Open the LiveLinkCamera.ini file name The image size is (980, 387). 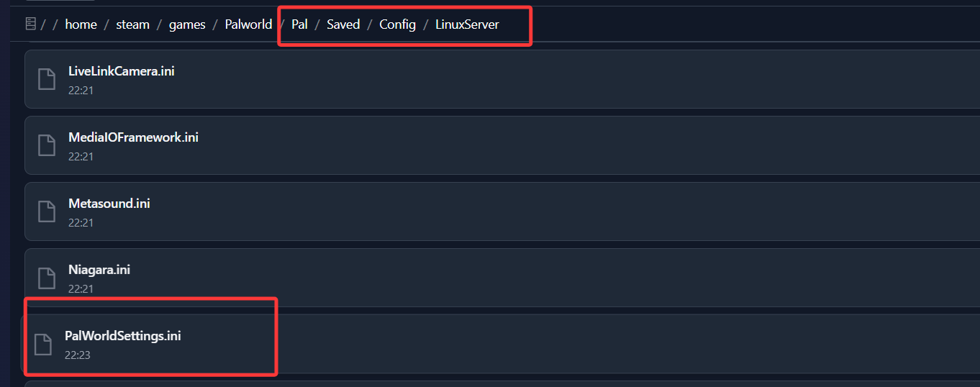coord(121,71)
